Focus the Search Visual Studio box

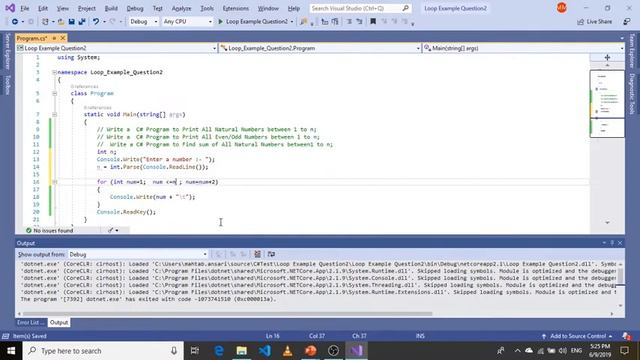click(x=360, y=8)
